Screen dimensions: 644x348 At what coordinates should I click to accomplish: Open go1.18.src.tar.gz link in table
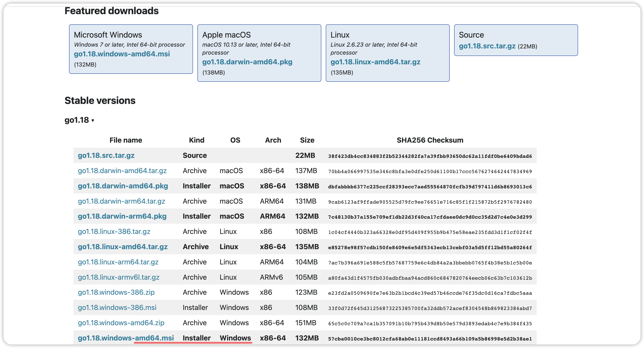(x=106, y=155)
